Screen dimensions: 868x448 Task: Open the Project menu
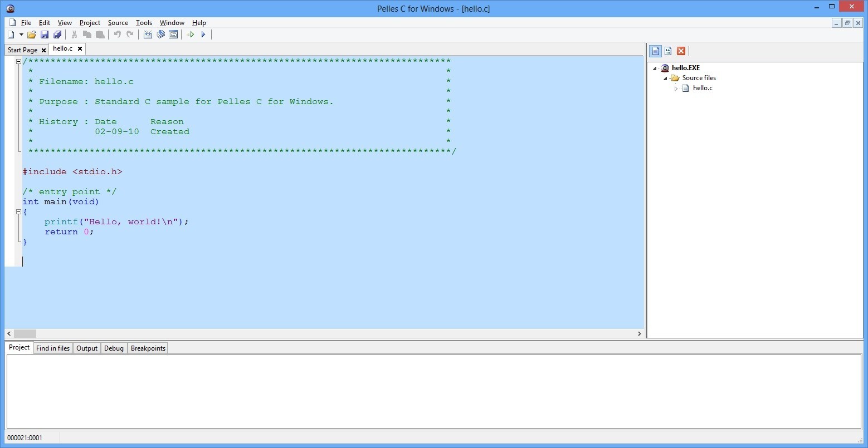pyautogui.click(x=90, y=23)
